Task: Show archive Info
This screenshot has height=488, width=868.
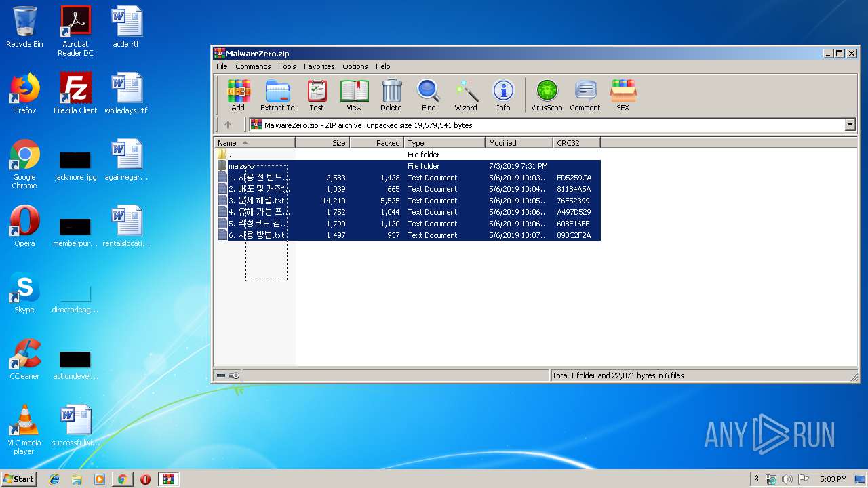Action: click(x=503, y=95)
